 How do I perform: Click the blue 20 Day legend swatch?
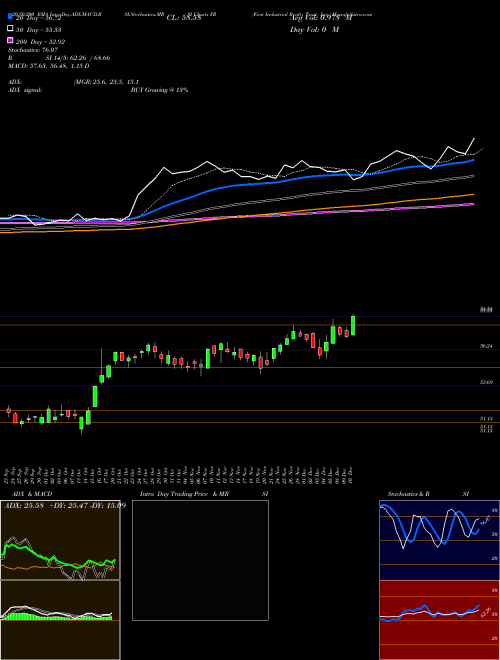10,17
